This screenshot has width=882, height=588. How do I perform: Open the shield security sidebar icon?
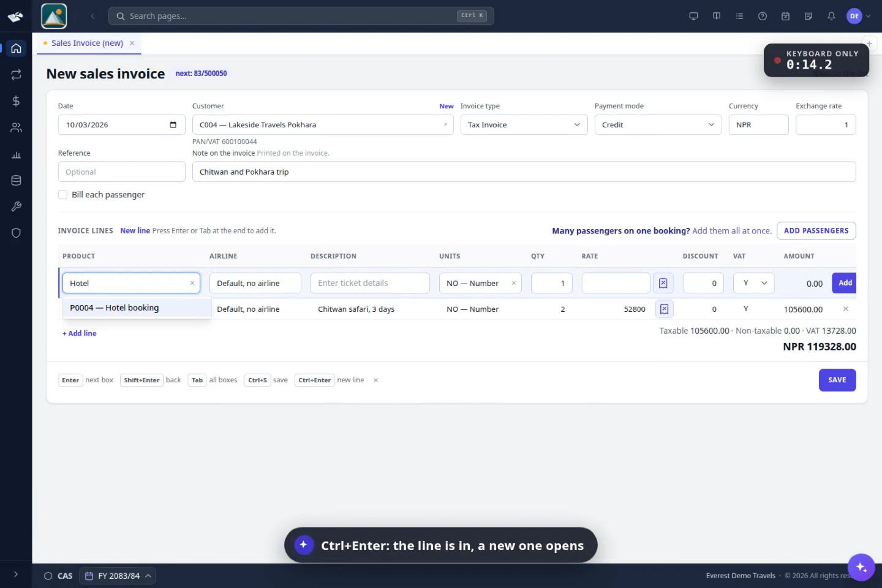(17, 233)
